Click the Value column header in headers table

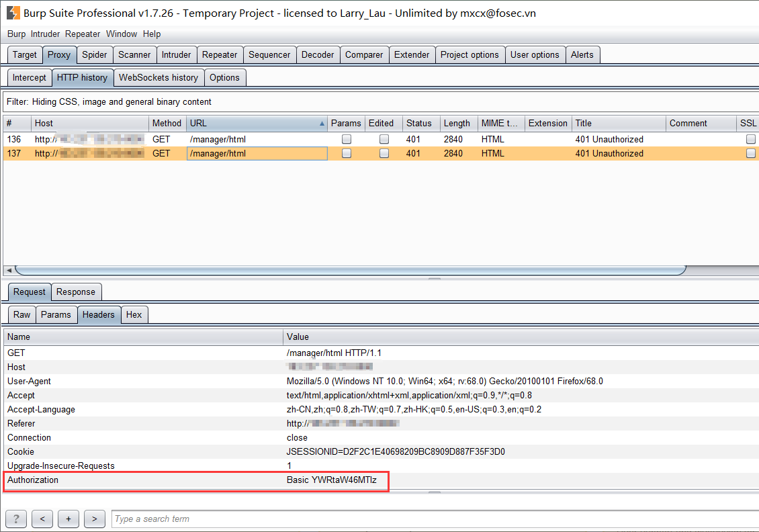[x=521, y=337]
